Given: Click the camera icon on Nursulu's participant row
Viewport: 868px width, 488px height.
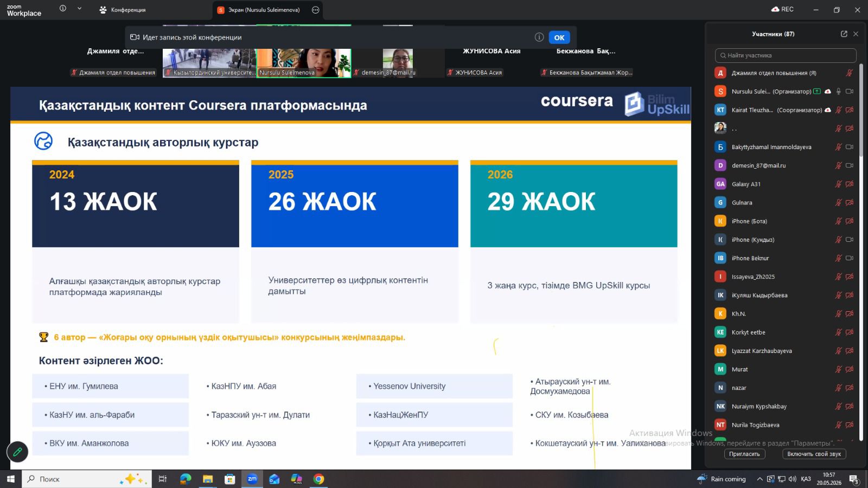Looking at the screenshot, I should pyautogui.click(x=850, y=91).
